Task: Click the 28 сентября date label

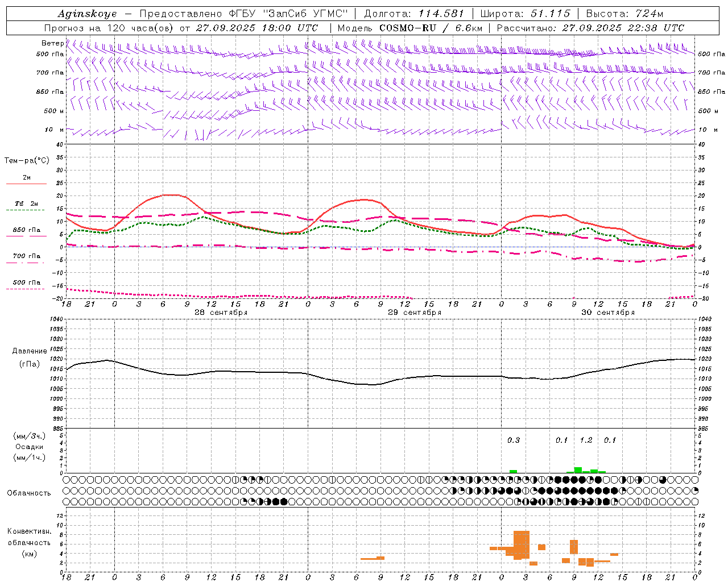Action: [221, 313]
